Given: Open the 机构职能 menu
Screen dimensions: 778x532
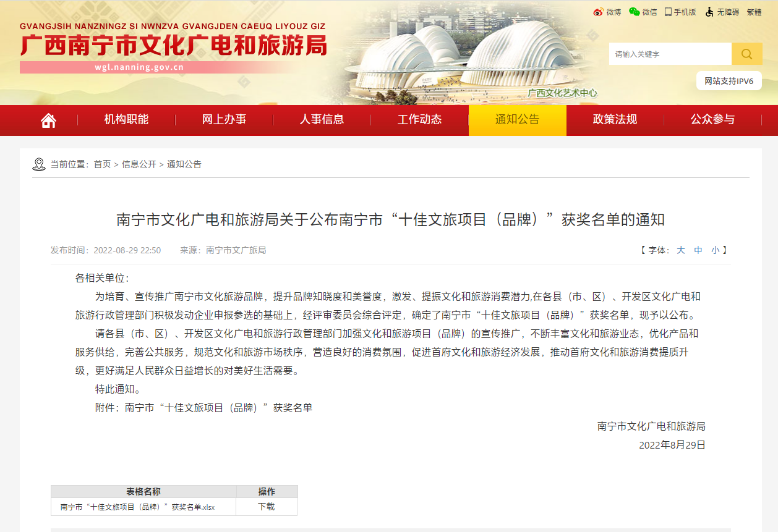Looking at the screenshot, I should tap(126, 120).
